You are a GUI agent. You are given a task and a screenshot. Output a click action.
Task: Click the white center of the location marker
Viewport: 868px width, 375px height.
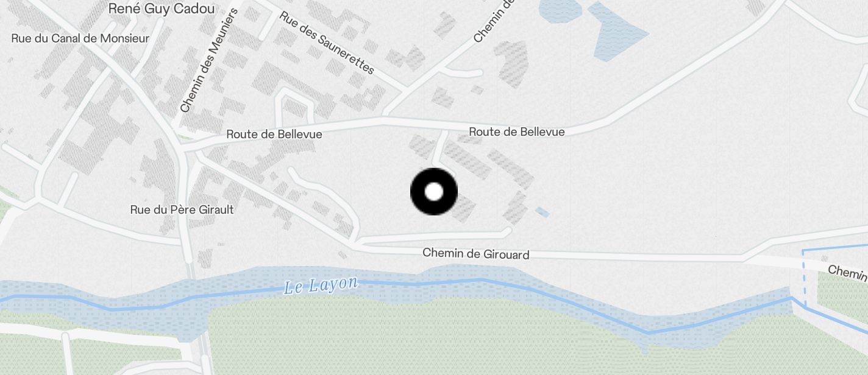tap(433, 192)
